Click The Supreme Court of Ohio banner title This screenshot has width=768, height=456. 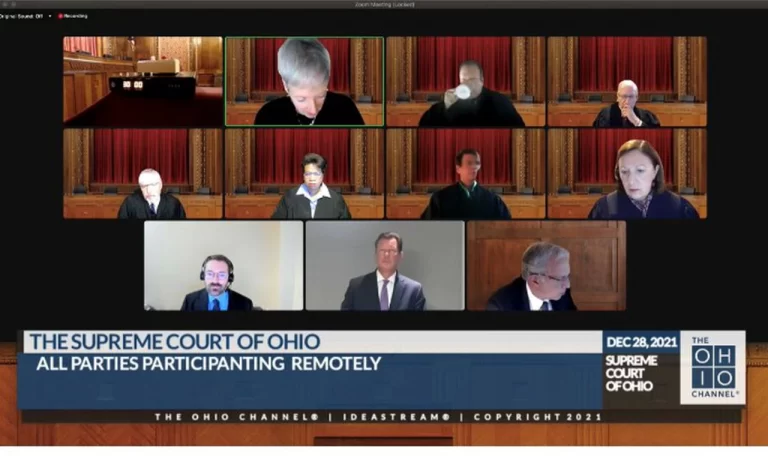[x=175, y=342]
